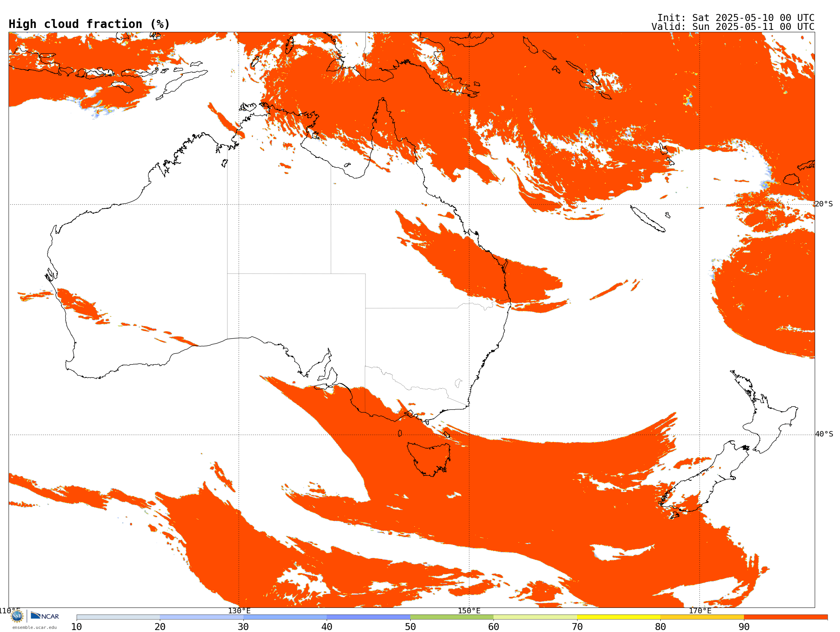Click the '20°S' latitude label

click(x=824, y=204)
